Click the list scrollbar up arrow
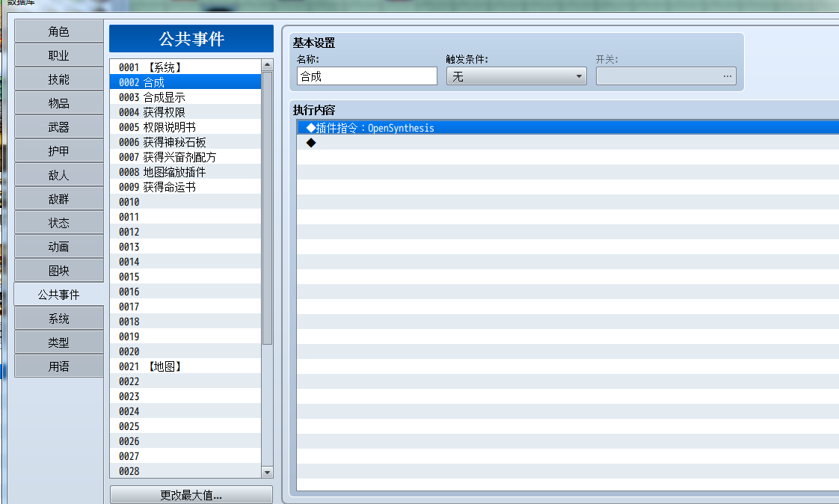839x504 pixels. 267,65
